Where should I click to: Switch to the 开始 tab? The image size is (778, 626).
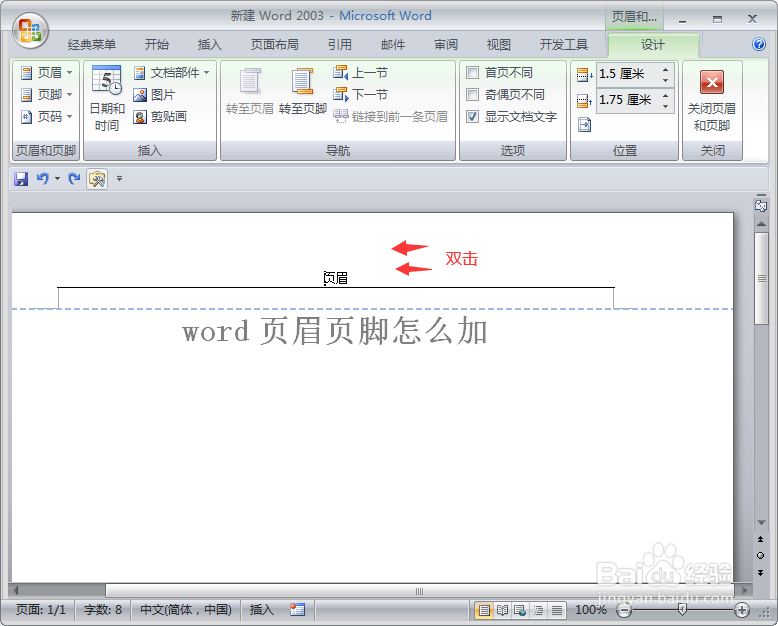(x=157, y=45)
